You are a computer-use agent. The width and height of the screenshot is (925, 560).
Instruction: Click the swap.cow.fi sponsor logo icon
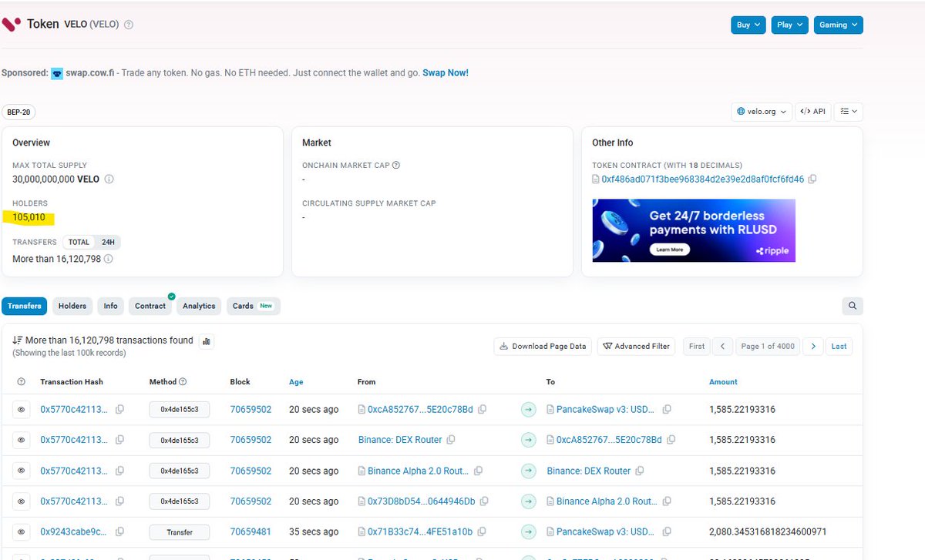coord(57,73)
